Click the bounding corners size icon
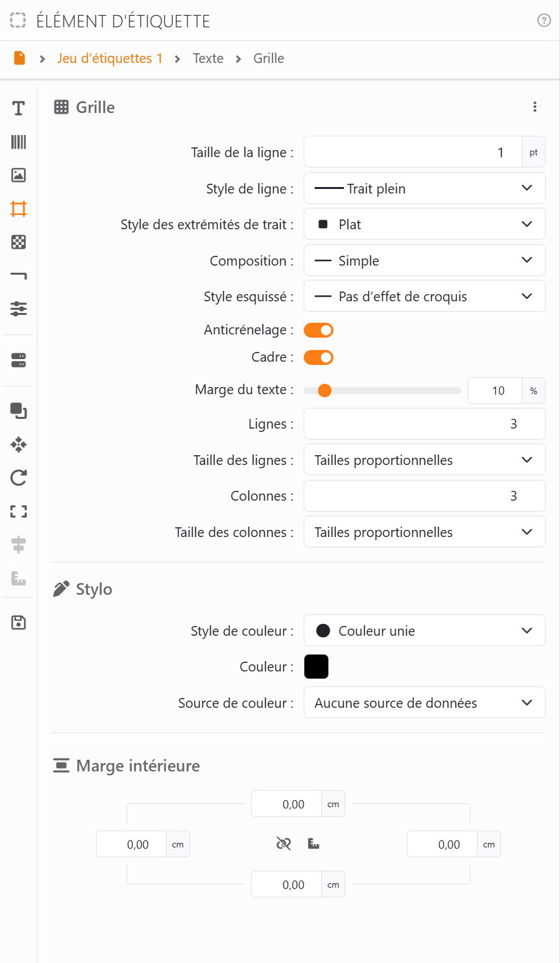The height and width of the screenshot is (963, 560). (x=19, y=512)
